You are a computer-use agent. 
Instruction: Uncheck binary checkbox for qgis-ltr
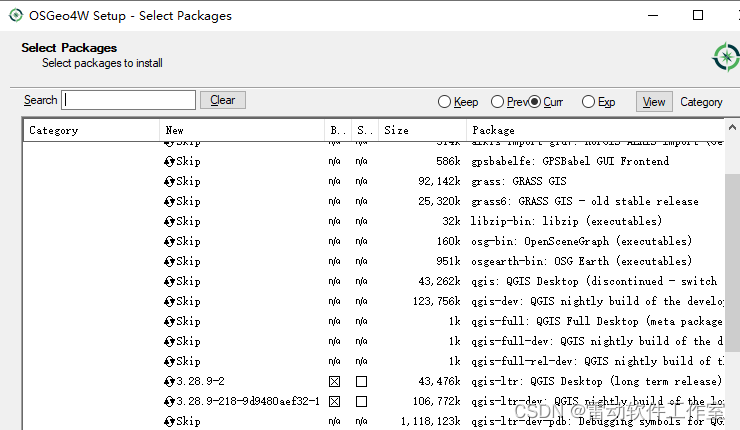click(334, 381)
